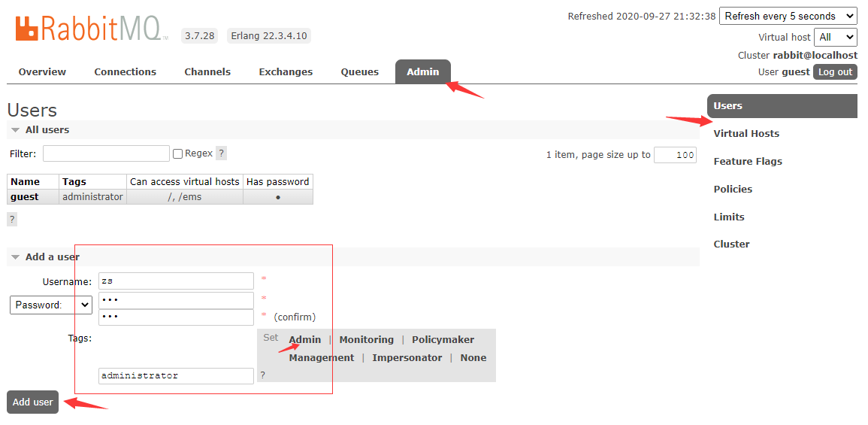This screenshot has height=425, width=868.
Task: Open the Virtual host dropdown
Action: coord(836,37)
